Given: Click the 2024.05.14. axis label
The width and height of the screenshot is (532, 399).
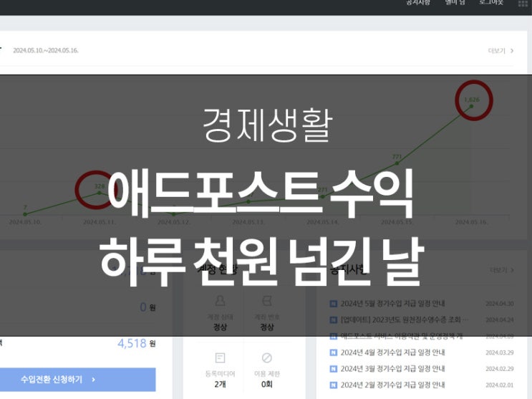Looking at the screenshot, I should click(x=323, y=222).
